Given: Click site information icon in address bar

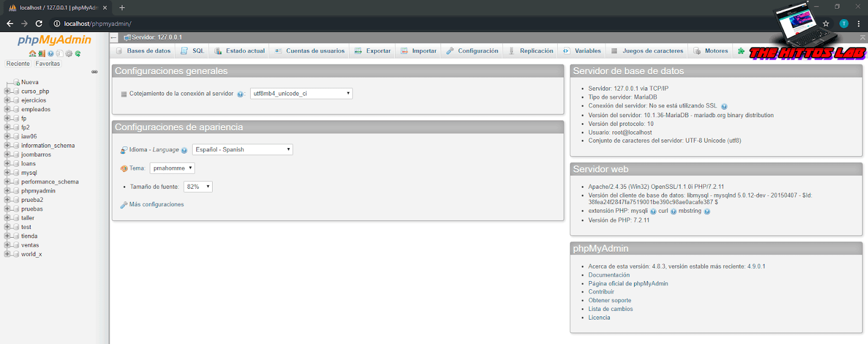Looking at the screenshot, I should click(x=56, y=23).
